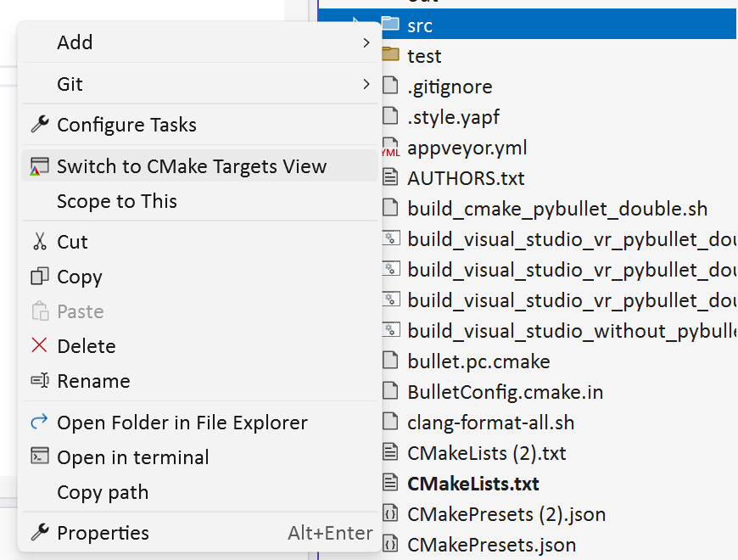Click the Copy pages icon in the menu
The height and width of the screenshot is (560, 738).
(x=38, y=277)
